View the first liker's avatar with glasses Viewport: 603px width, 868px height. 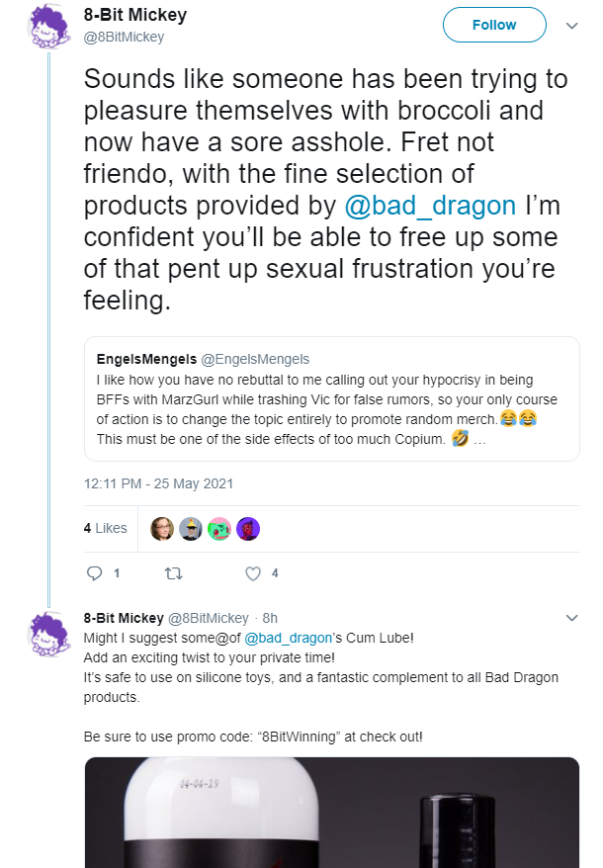(162, 529)
